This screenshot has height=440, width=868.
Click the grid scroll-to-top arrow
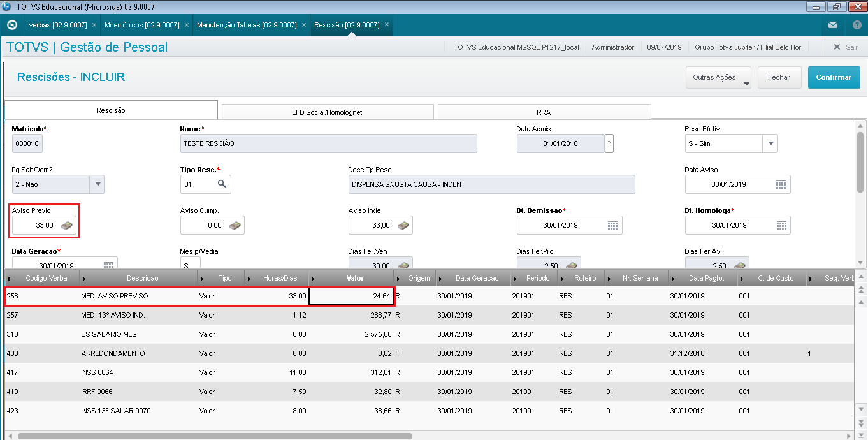coord(861,275)
